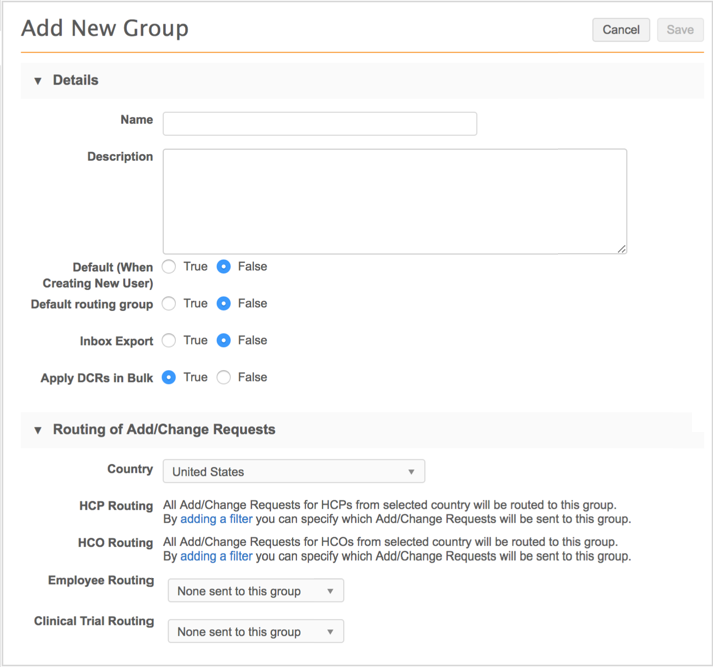This screenshot has width=713, height=667.
Task: Collapse the Details section triangle
Action: (x=38, y=81)
